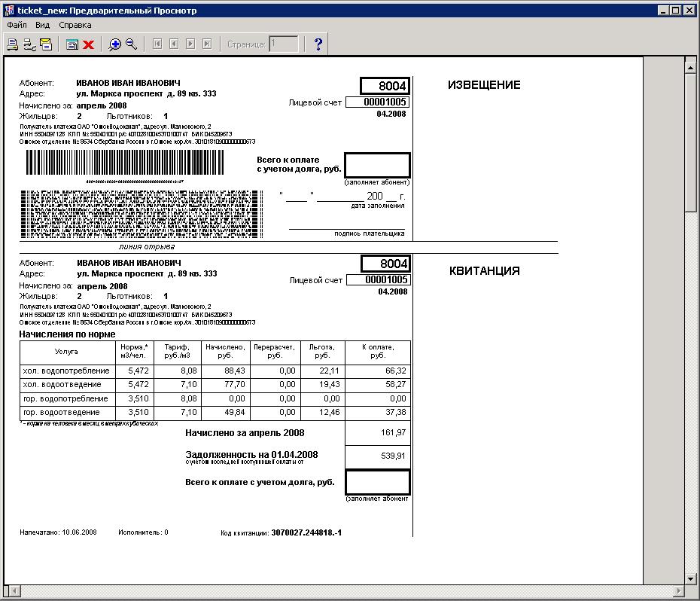Open the Справка menu
The width and height of the screenshot is (700, 601).
(x=75, y=25)
